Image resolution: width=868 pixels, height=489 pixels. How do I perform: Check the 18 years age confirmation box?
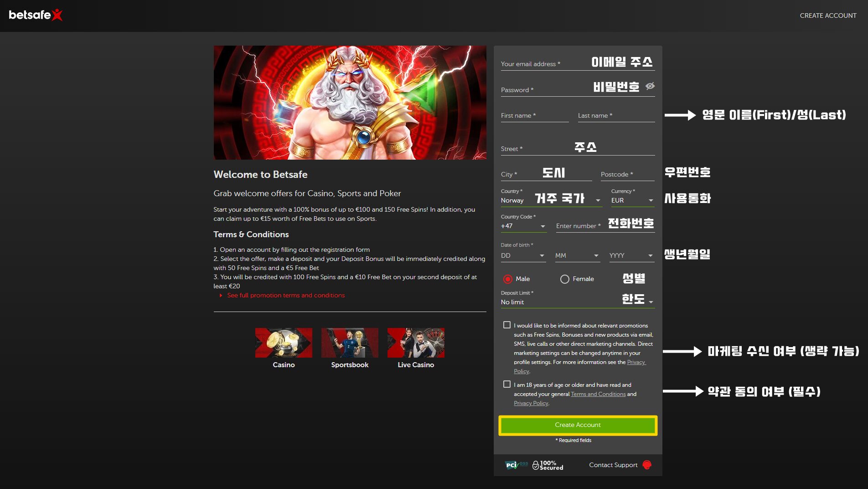coord(507,384)
